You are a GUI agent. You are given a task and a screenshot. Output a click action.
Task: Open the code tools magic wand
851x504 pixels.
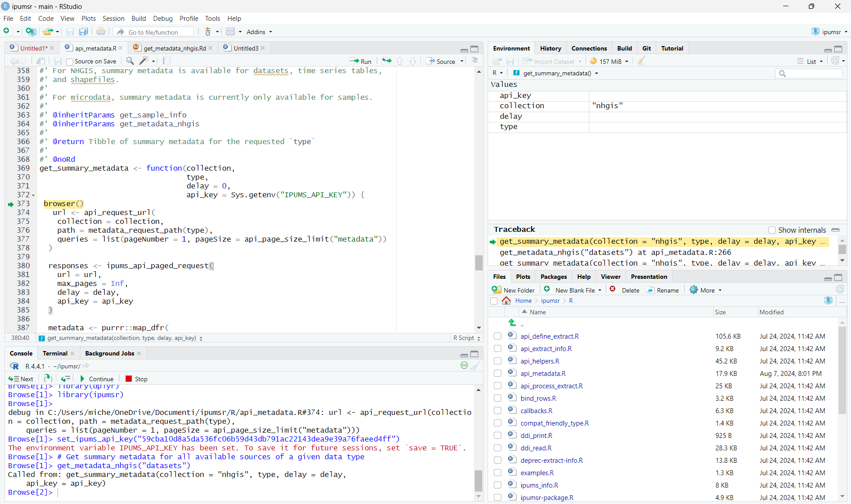pyautogui.click(x=144, y=61)
